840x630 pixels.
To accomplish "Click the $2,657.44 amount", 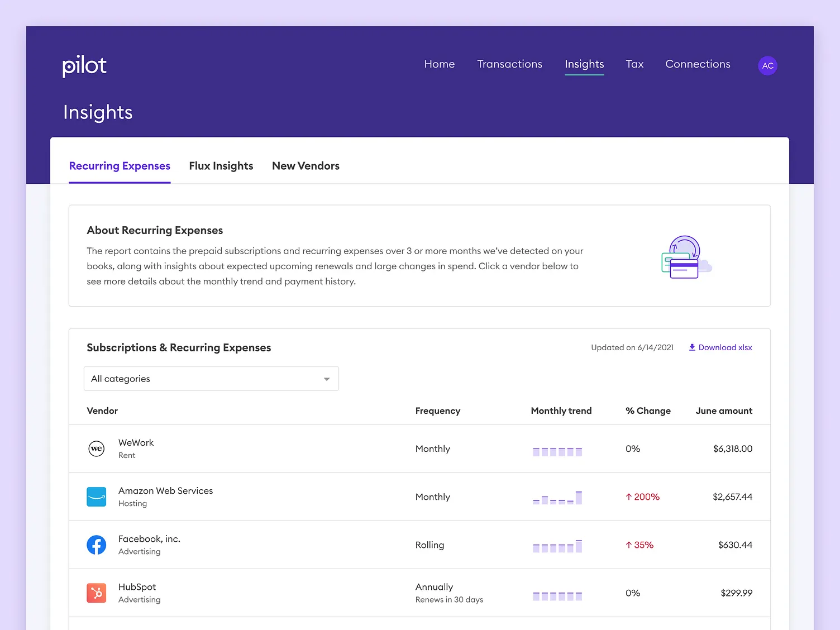I will click(x=732, y=497).
